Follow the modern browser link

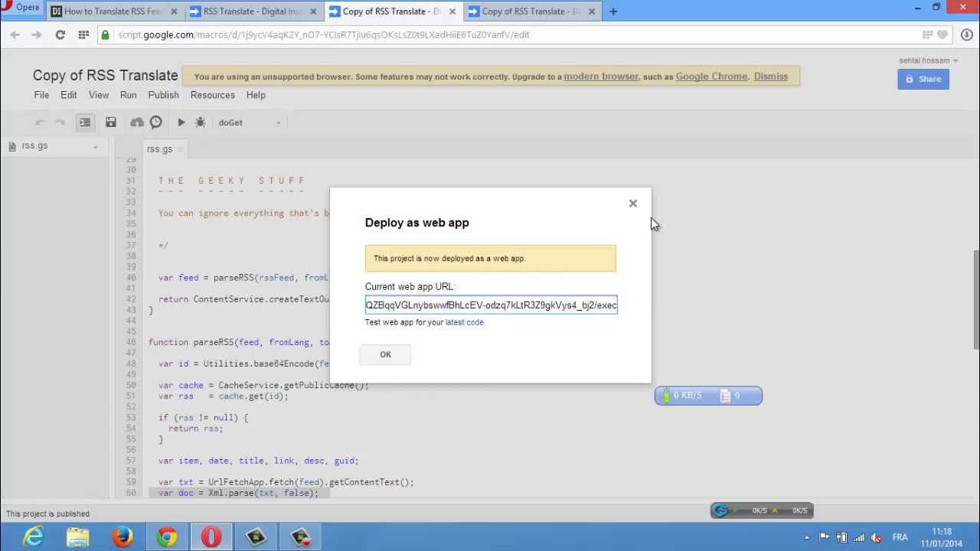point(601,77)
